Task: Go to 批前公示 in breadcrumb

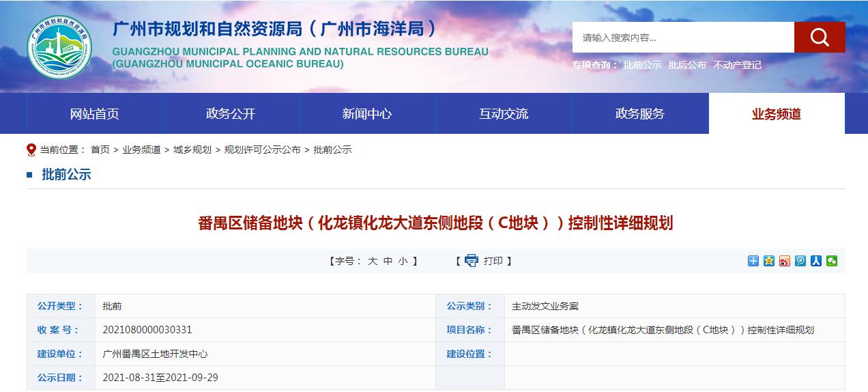Action: [x=332, y=150]
